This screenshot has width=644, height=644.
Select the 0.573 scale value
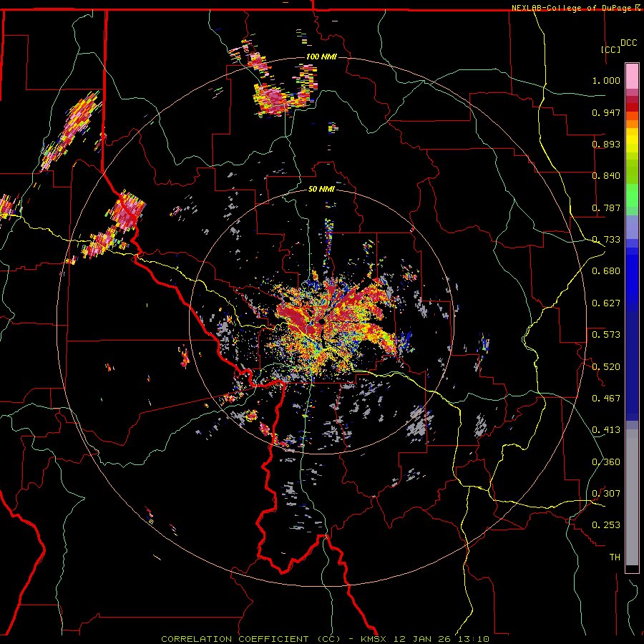click(606, 335)
